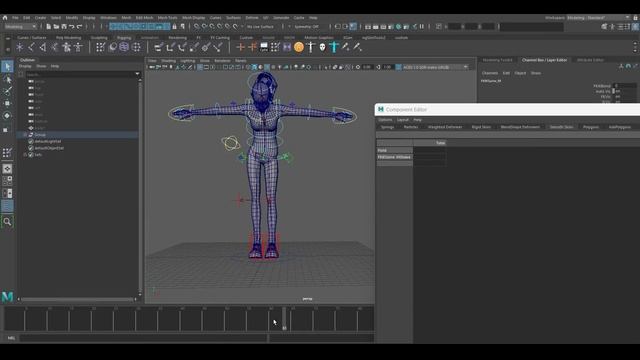640x360 pixels.
Task: Activate the Move tool in toolbox
Action: [7, 103]
